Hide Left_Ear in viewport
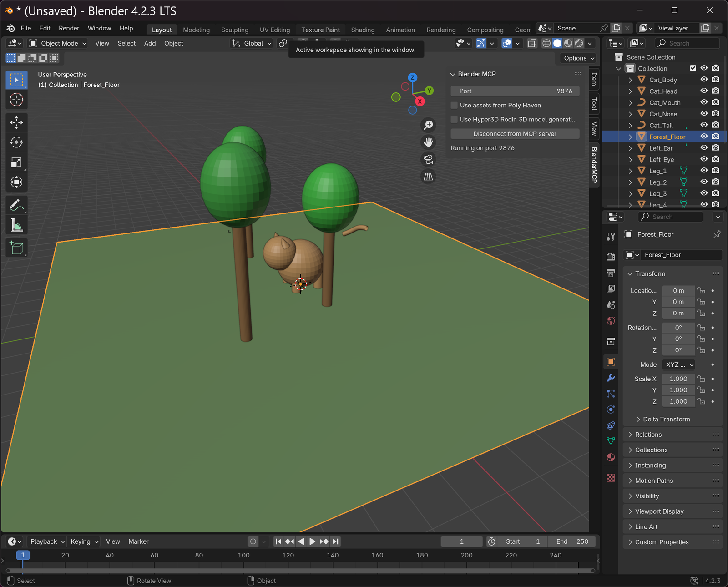This screenshot has width=728, height=587. [x=704, y=148]
